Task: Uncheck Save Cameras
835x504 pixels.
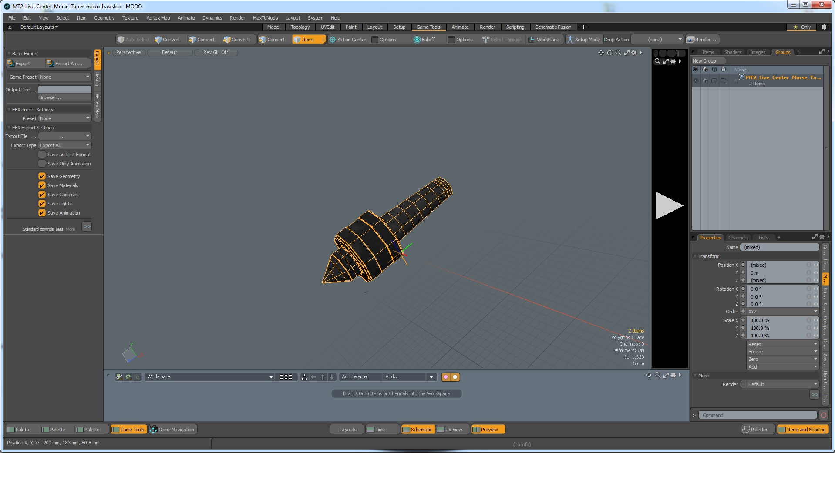Action: [x=42, y=195]
